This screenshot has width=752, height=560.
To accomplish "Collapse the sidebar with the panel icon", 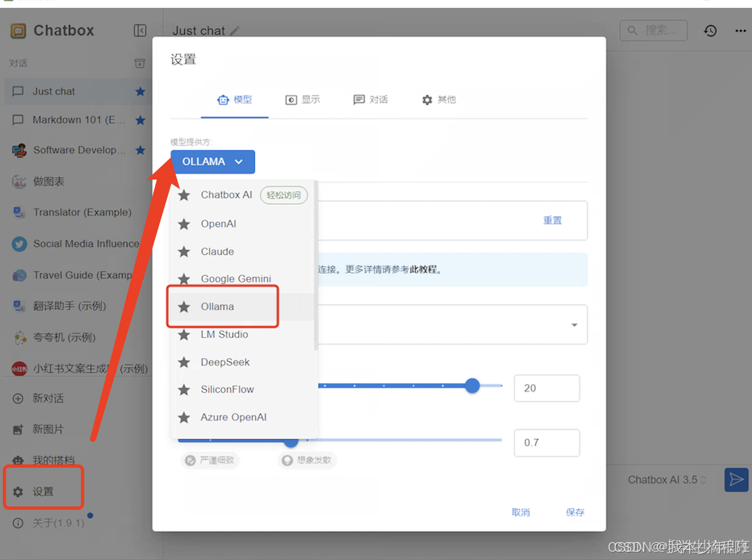I will 140,30.
